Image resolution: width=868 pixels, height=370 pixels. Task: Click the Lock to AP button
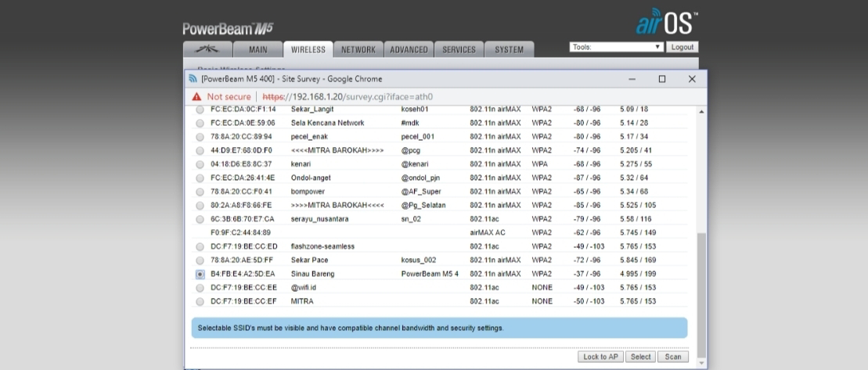point(600,357)
